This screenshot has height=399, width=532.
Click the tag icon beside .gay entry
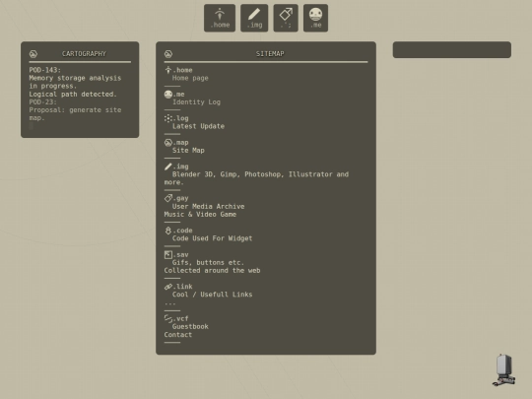[168, 198]
